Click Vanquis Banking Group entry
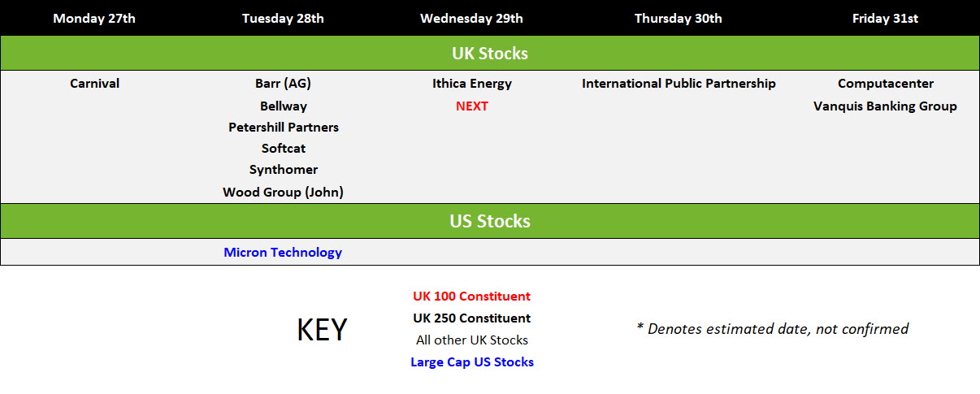This screenshot has width=980, height=394. pos(885,106)
